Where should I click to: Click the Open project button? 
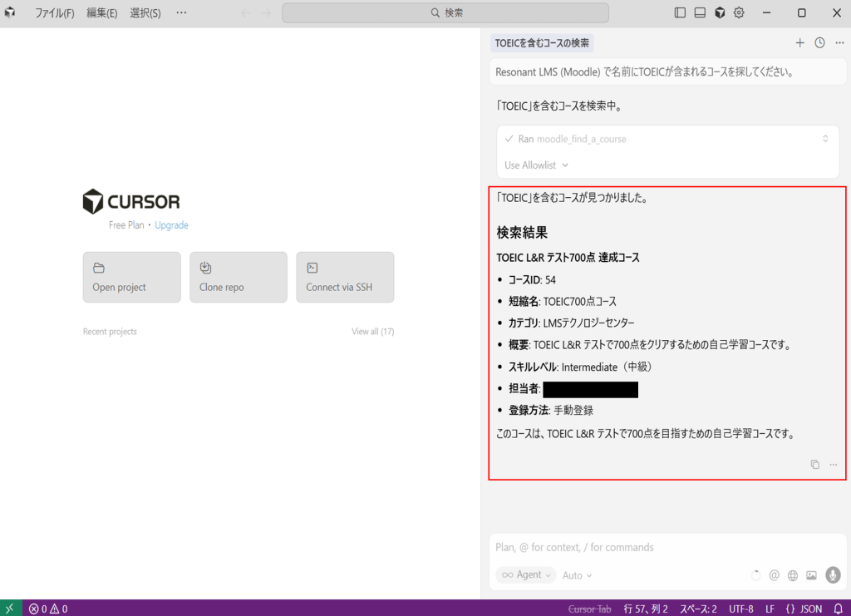click(131, 278)
